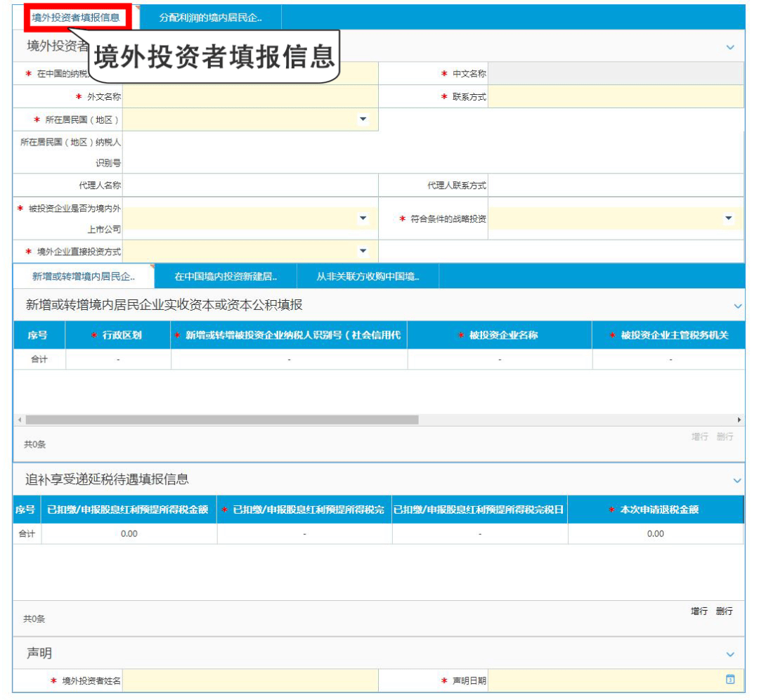The image size is (759, 700).
Task: Open 被投资企业是否为境内外上市公司 dropdown
Action: tap(363, 219)
